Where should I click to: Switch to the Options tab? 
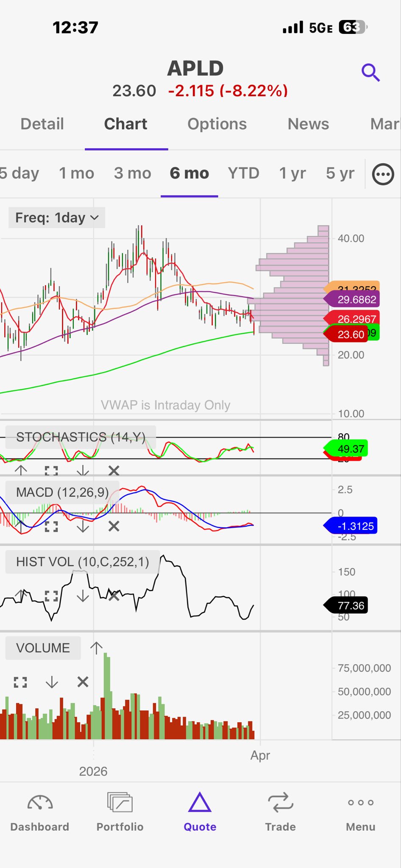217,124
